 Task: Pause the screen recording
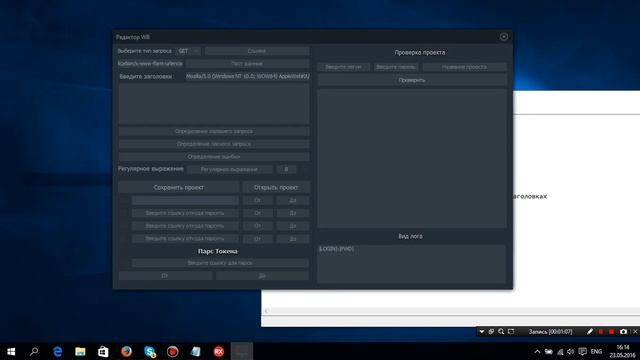[600, 332]
